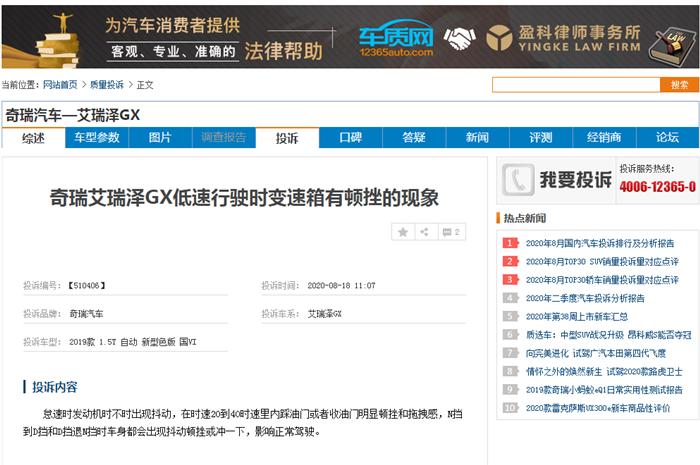The image size is (700, 465).
Task: Select the 调查报告 tab
Action: pyautogui.click(x=224, y=137)
